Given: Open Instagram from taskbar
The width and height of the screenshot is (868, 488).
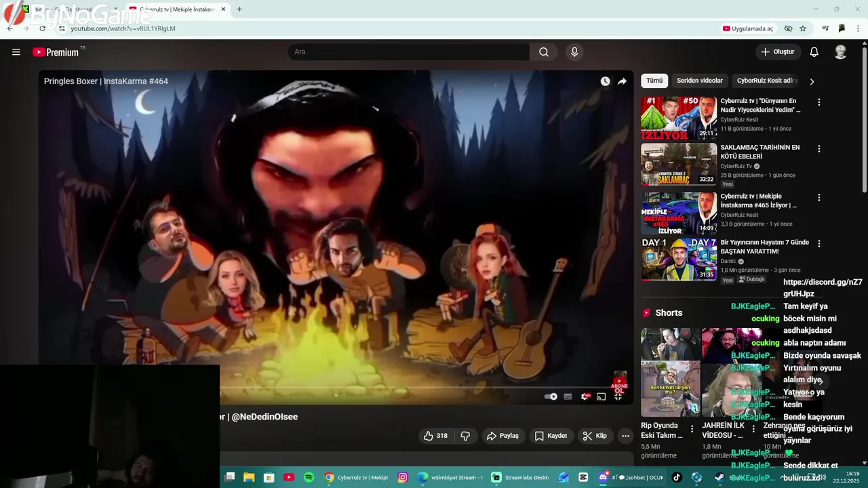Looking at the screenshot, I should point(403,477).
